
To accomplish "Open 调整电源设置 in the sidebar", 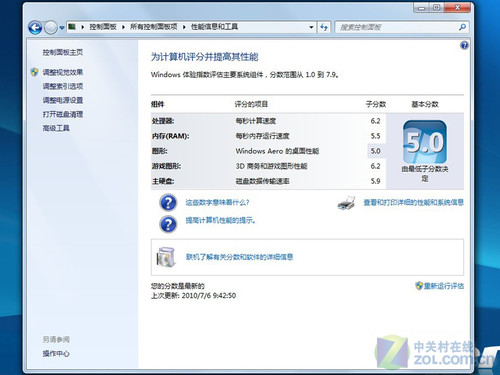I will [63, 100].
